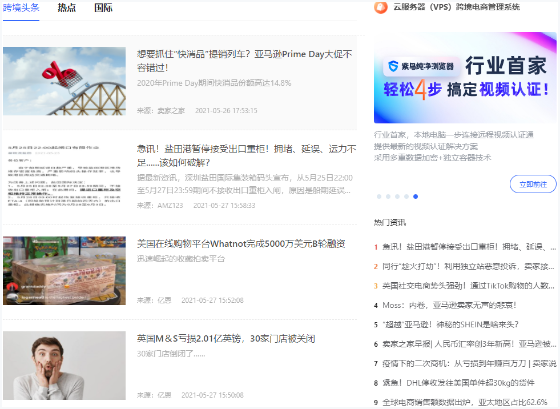
Task: Click the orange cloud server VPS icon
Action: [381, 7]
